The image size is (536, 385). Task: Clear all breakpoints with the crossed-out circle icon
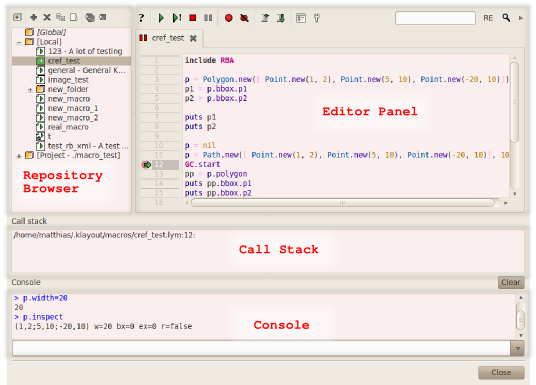[x=244, y=18]
